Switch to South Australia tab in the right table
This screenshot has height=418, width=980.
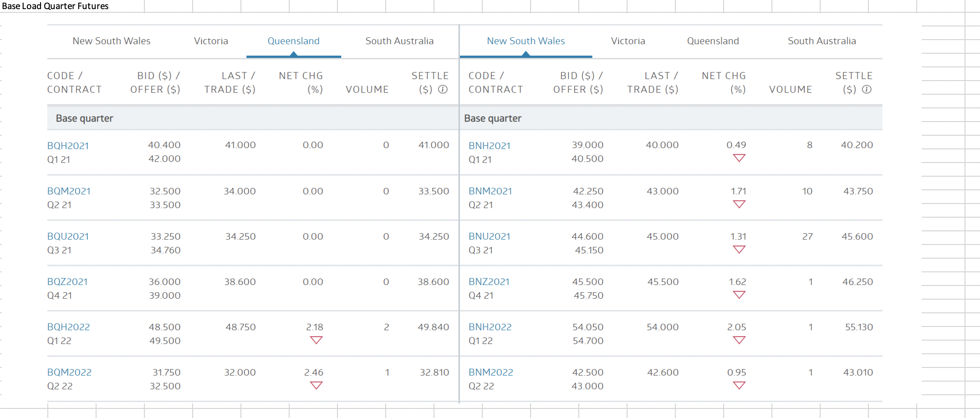822,41
